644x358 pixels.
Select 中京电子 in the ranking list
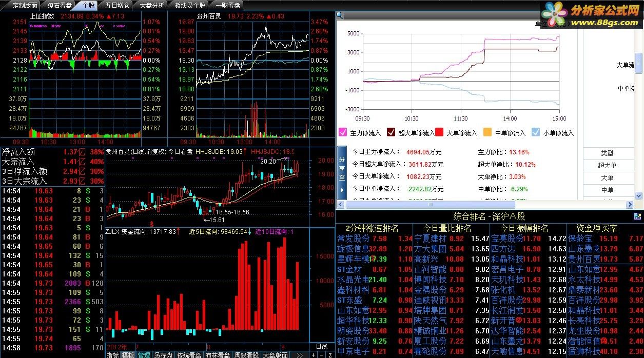[x=353, y=351]
